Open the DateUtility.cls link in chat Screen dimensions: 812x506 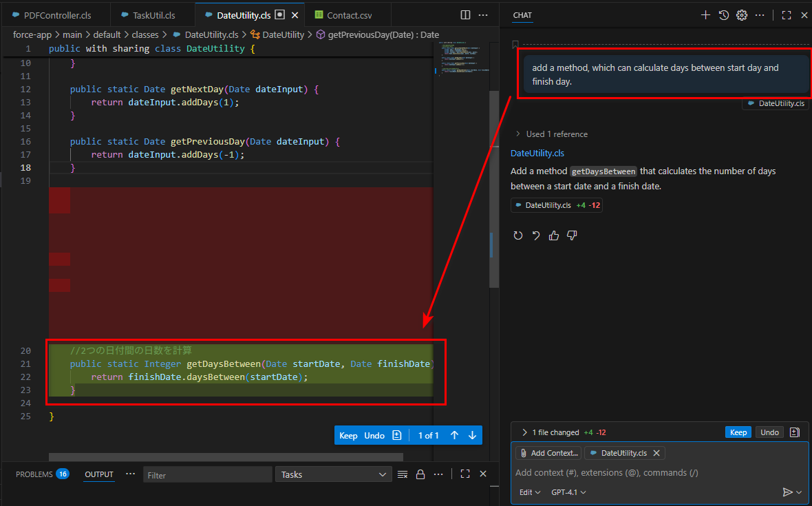[x=537, y=153]
